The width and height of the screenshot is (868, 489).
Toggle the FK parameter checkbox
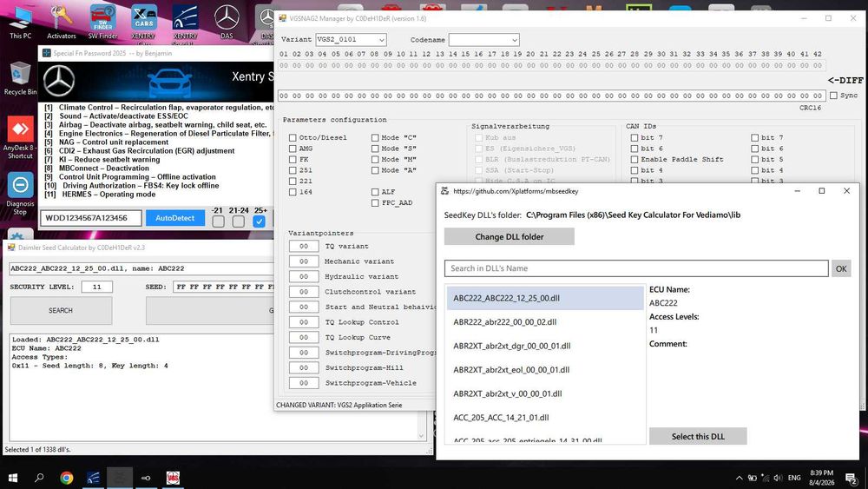[293, 159]
